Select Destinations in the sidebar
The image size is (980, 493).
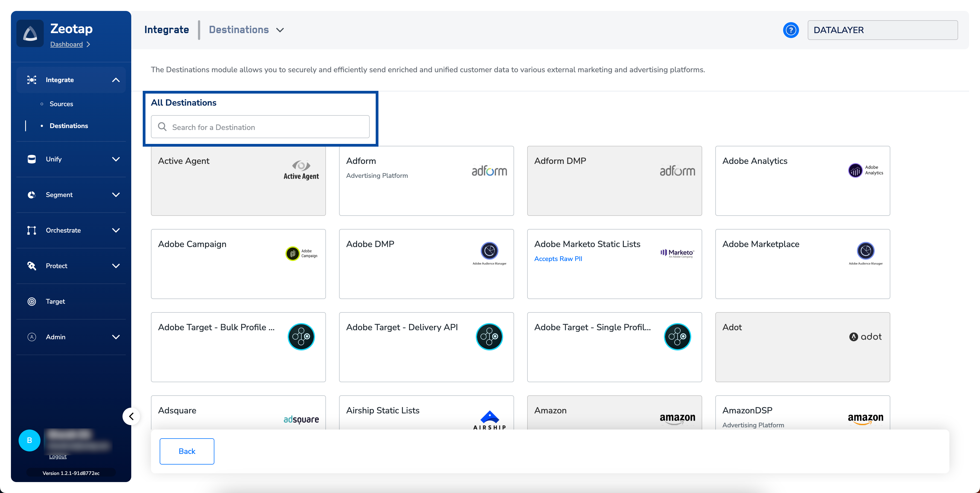click(x=68, y=126)
